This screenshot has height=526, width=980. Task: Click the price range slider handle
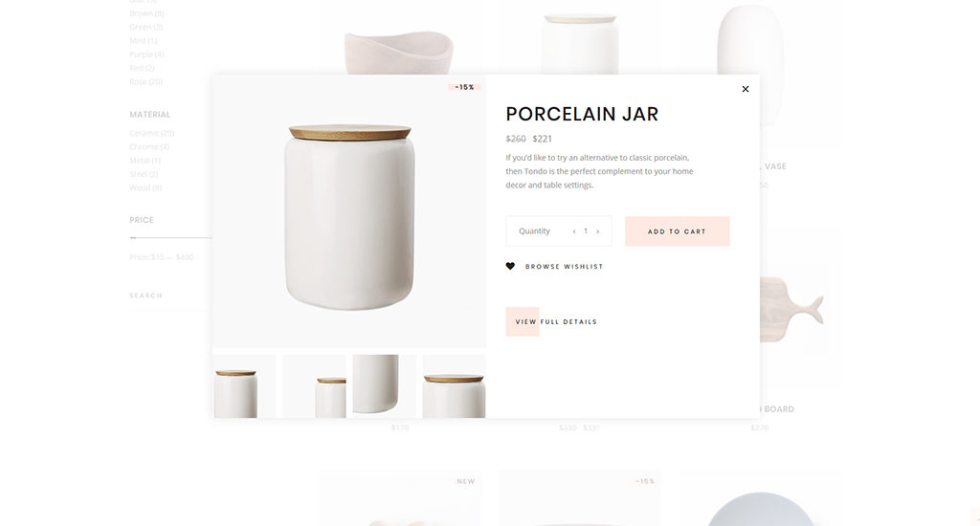(133, 238)
